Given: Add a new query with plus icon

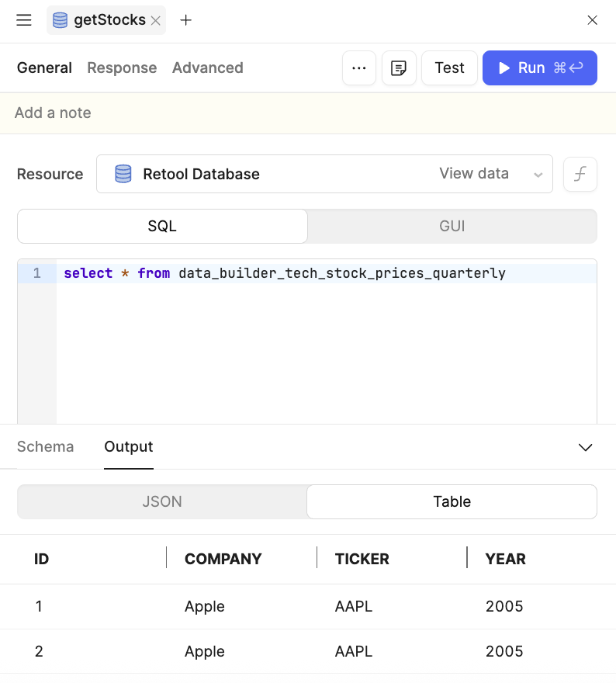Looking at the screenshot, I should pyautogui.click(x=186, y=20).
